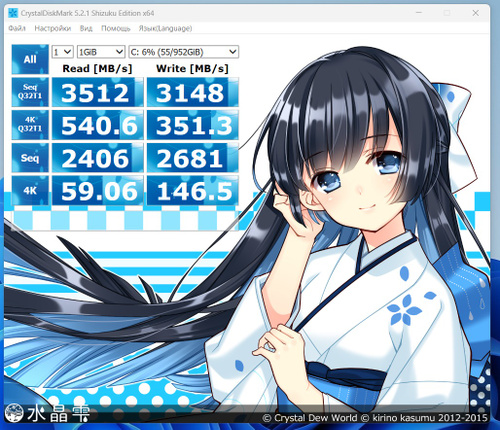Start the 4K Q32T1 test
This screenshot has height=430, width=500.
pos(30,125)
